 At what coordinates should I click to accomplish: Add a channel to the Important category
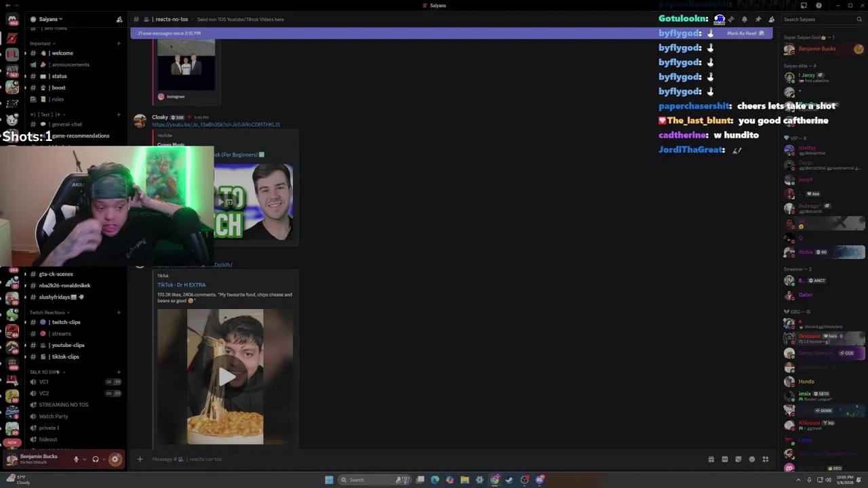pyautogui.click(x=119, y=43)
